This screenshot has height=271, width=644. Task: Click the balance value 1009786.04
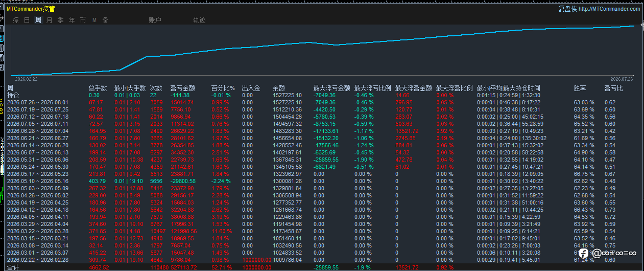coord(287,260)
